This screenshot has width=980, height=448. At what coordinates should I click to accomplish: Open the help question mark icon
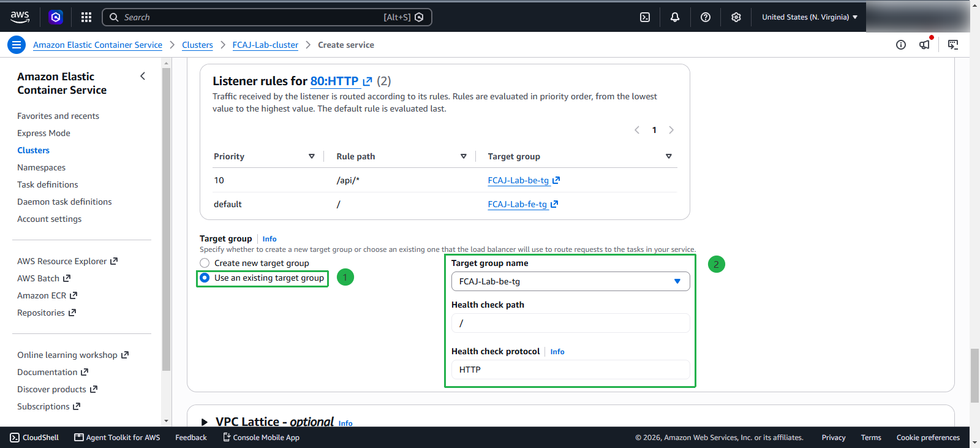pyautogui.click(x=706, y=17)
